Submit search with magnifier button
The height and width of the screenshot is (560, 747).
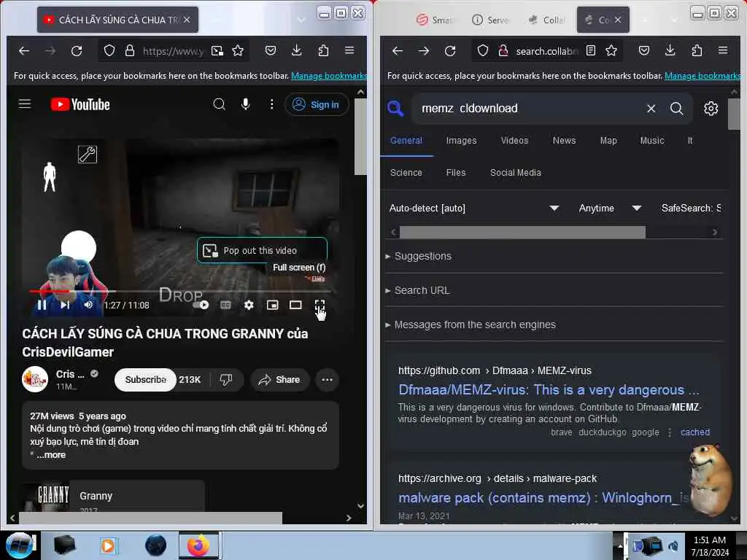676,109
